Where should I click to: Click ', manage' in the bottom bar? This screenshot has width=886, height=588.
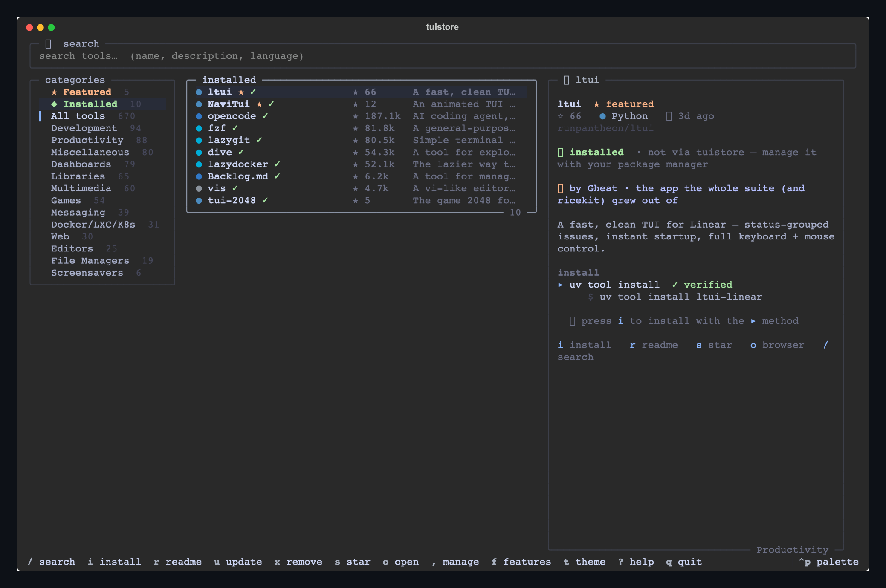coord(455,562)
